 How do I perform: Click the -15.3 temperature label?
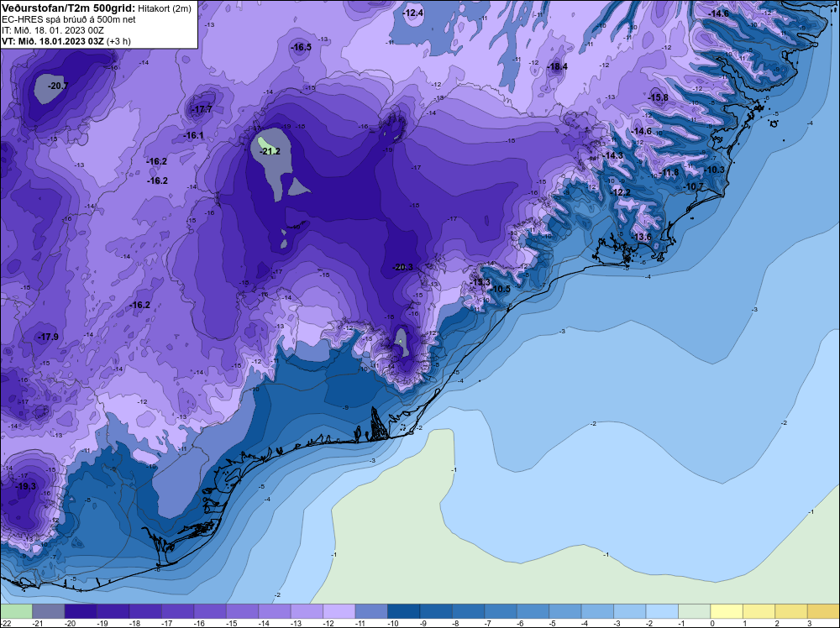point(480,282)
